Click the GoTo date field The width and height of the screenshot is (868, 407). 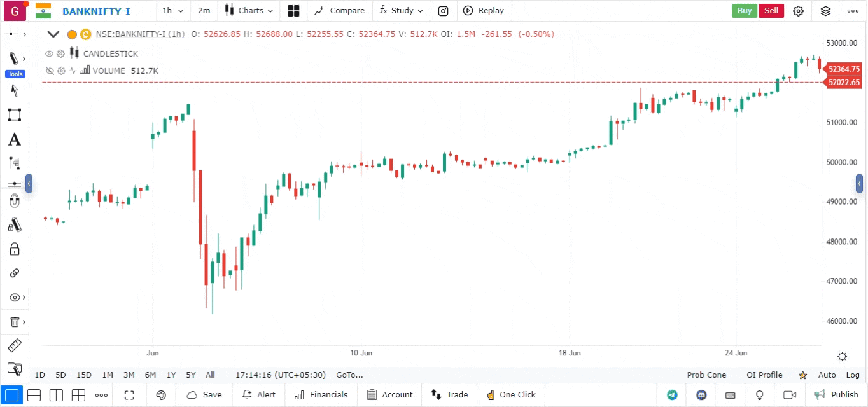point(349,375)
